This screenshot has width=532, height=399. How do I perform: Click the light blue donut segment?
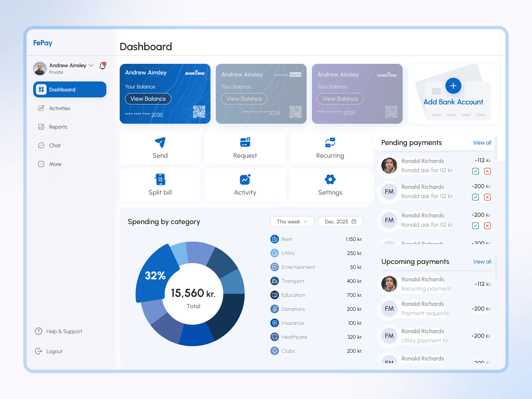pos(180,253)
